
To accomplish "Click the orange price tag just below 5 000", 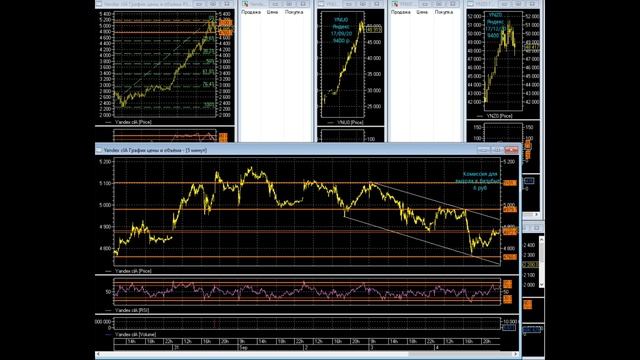I will pyautogui.click(x=510, y=209).
